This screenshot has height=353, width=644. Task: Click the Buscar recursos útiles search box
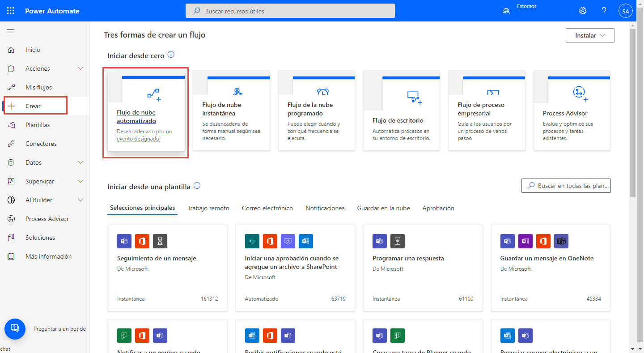click(290, 11)
